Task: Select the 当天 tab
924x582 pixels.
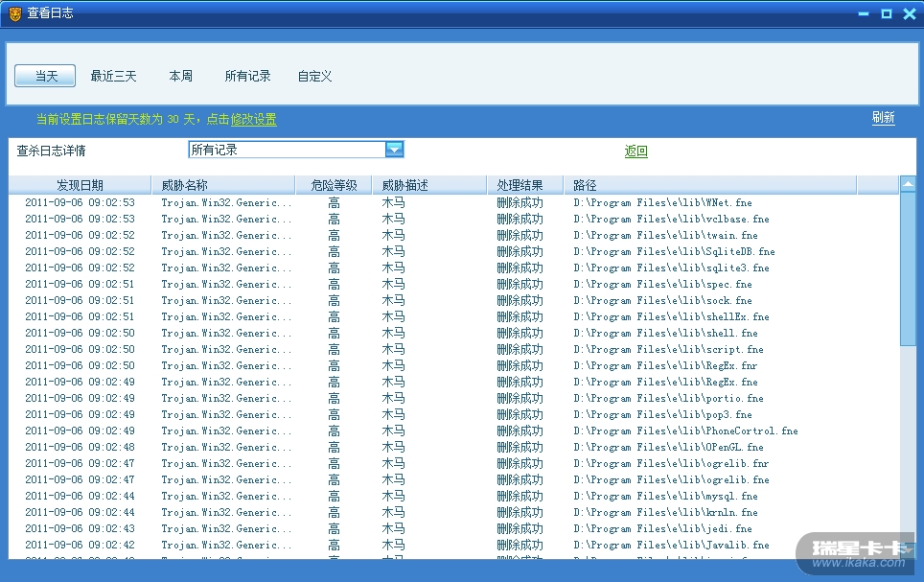Action: [x=45, y=76]
